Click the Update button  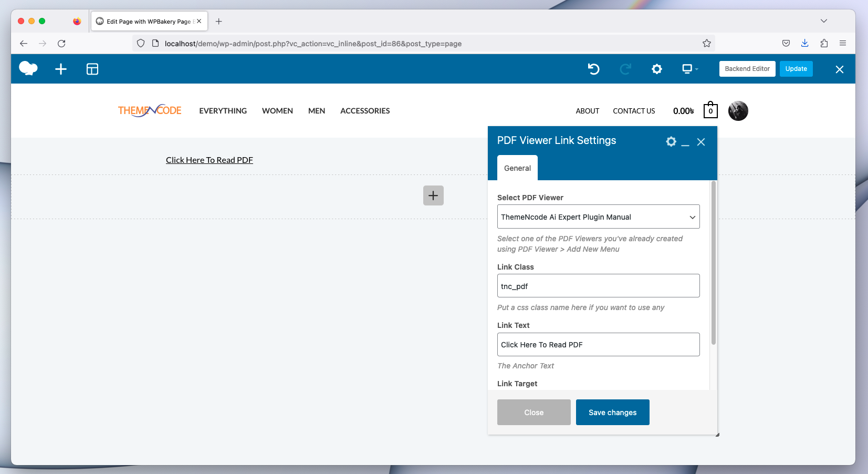pyautogui.click(x=796, y=69)
